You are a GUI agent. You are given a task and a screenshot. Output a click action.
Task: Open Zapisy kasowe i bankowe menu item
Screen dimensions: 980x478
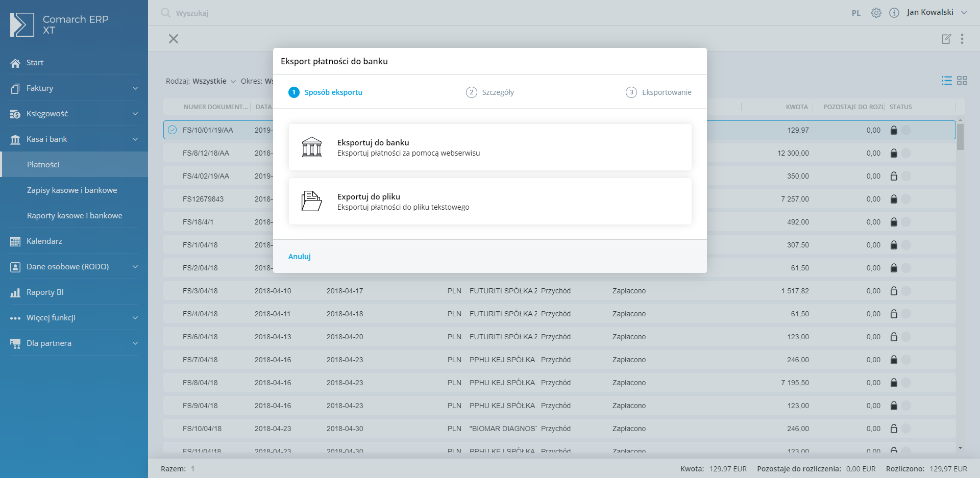tap(72, 190)
